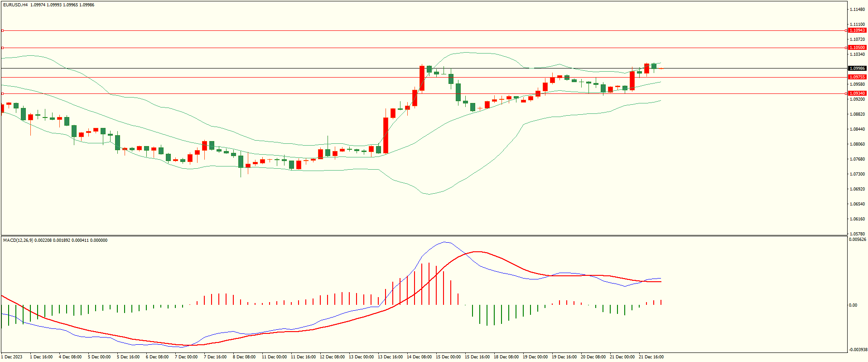Click the 11 Dec 16:00 time label
The height and width of the screenshot is (362, 868).
(x=303, y=357)
